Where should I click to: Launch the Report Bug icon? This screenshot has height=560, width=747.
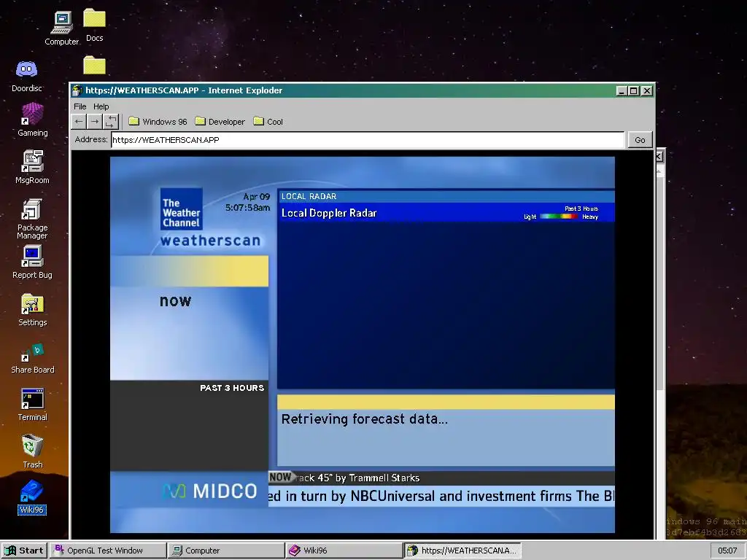click(32, 262)
